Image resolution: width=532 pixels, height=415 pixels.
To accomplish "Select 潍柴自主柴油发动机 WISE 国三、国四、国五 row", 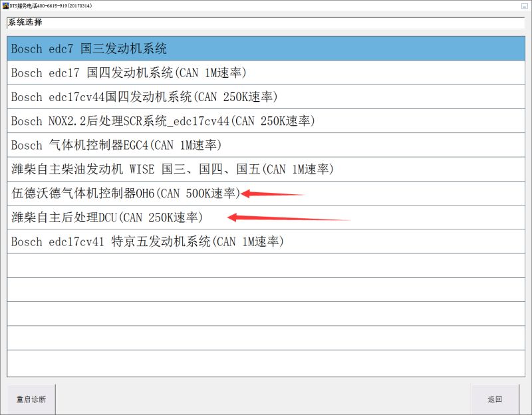I will [266, 170].
